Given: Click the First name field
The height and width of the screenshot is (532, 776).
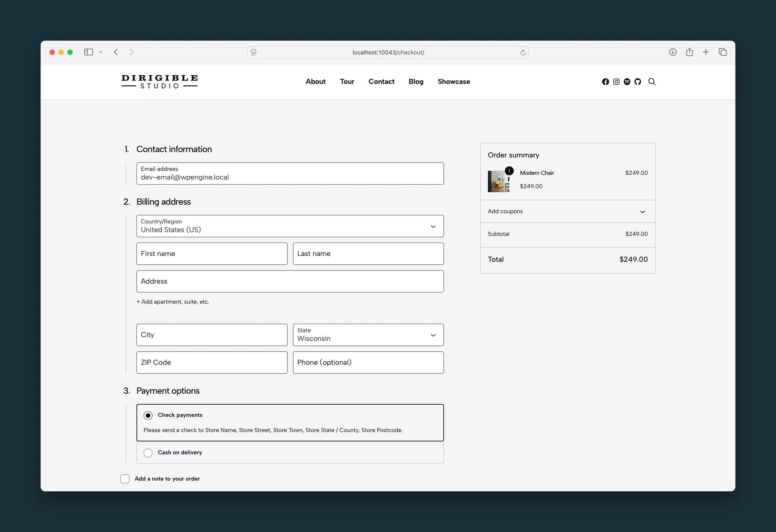Looking at the screenshot, I should (x=212, y=254).
